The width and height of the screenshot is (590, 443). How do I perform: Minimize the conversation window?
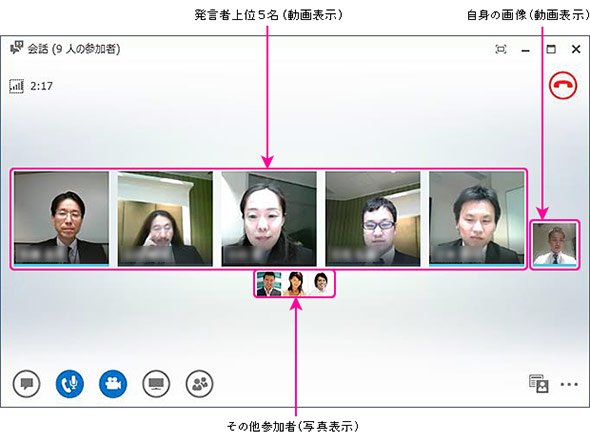point(526,50)
